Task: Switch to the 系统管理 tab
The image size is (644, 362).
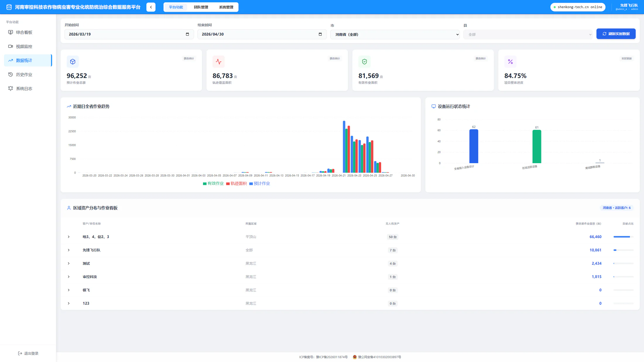Action: coord(226,7)
